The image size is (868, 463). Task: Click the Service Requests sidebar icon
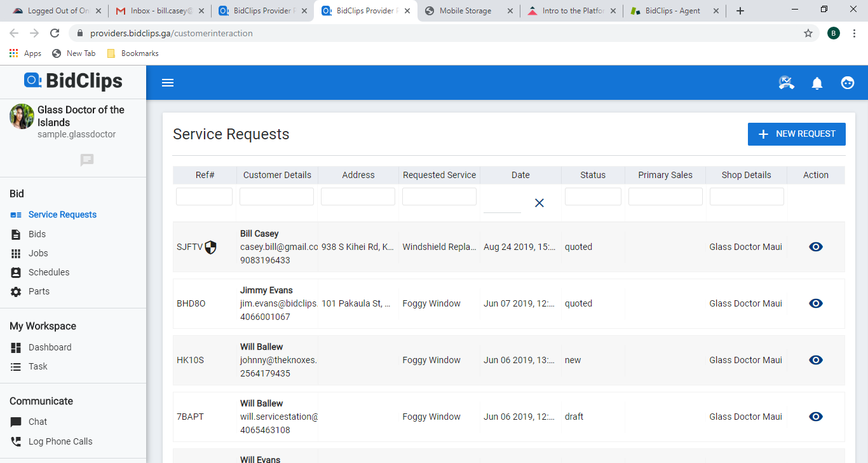pos(16,215)
